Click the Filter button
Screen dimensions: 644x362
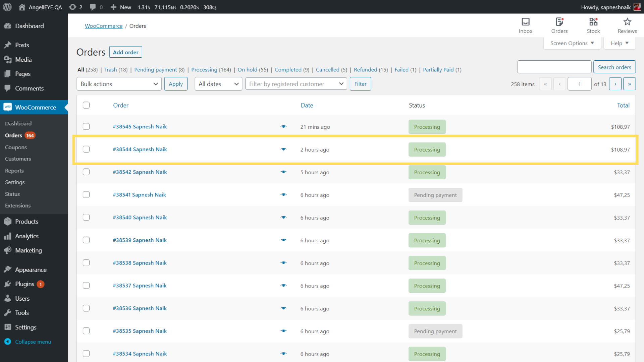point(360,84)
